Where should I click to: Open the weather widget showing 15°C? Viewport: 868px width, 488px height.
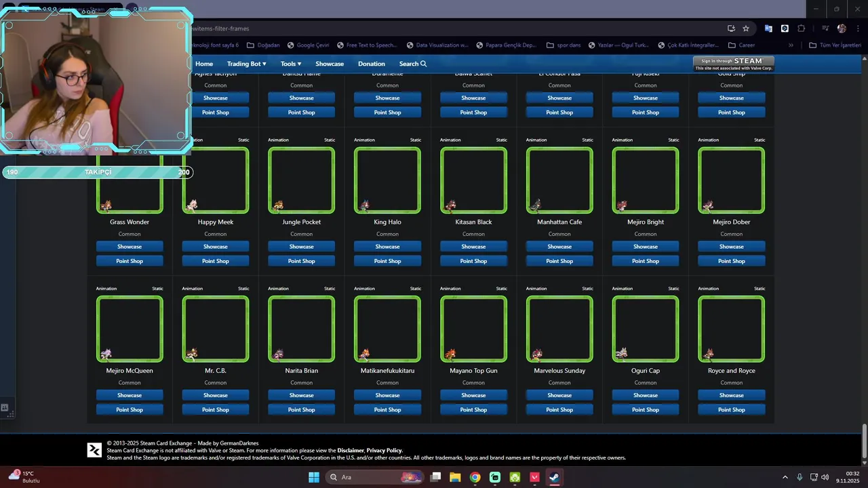(24, 477)
